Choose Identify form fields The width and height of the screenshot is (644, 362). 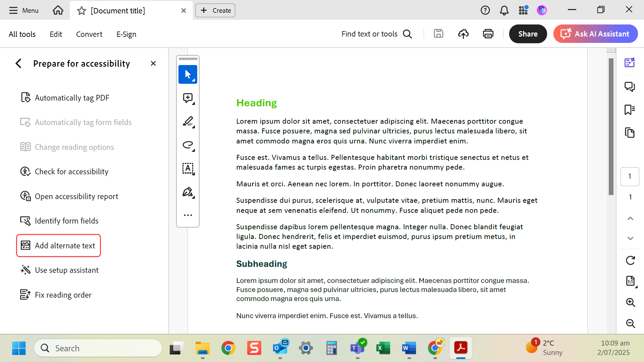tap(59, 221)
